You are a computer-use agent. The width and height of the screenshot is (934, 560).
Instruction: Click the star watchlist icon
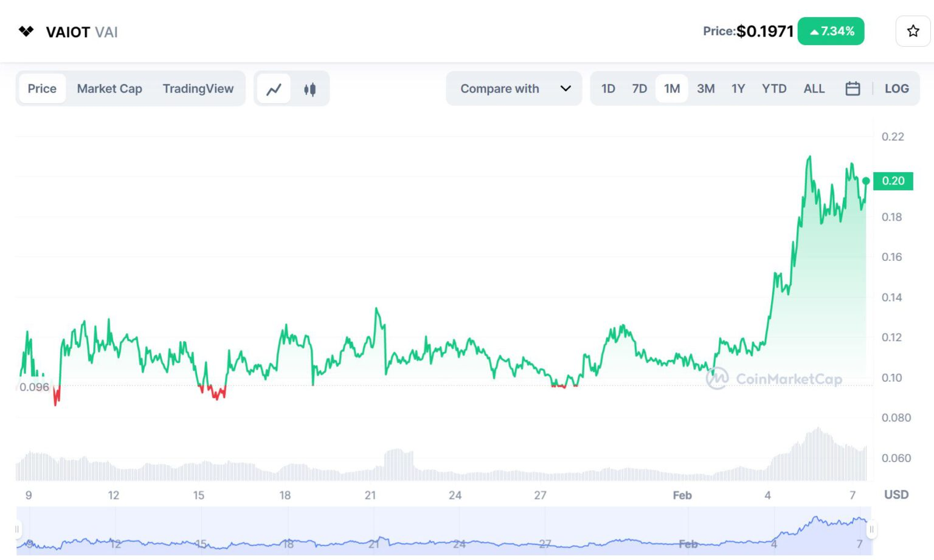912,31
